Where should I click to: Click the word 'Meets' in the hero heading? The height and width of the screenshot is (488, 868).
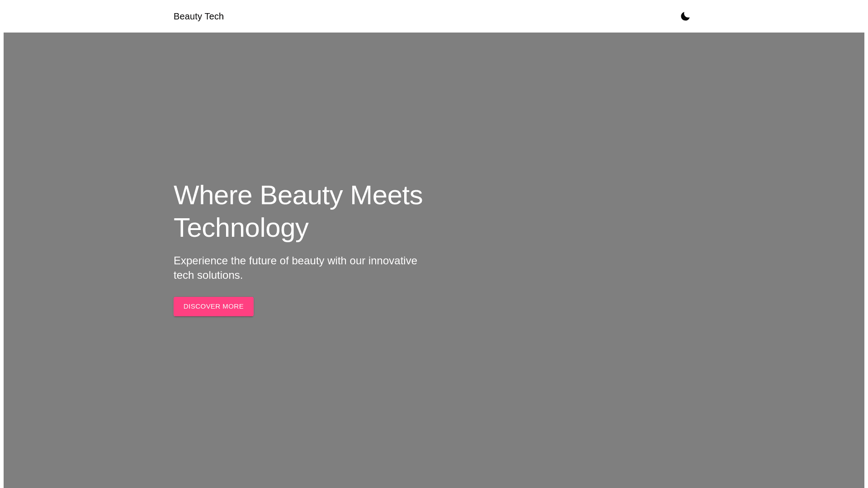pos(386,195)
